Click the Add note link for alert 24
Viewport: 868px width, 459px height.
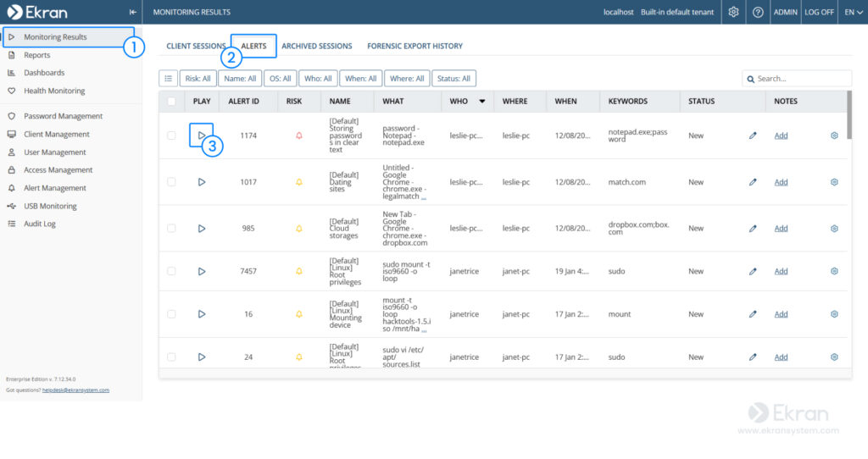point(781,357)
